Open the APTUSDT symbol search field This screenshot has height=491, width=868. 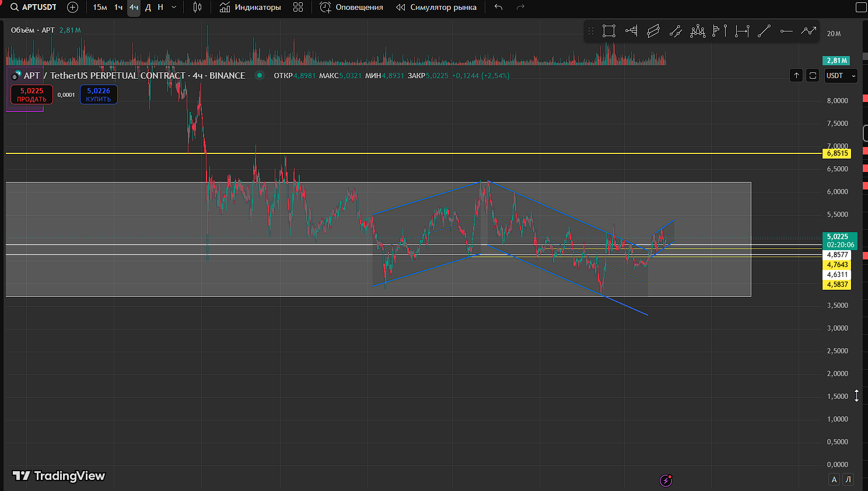(34, 7)
